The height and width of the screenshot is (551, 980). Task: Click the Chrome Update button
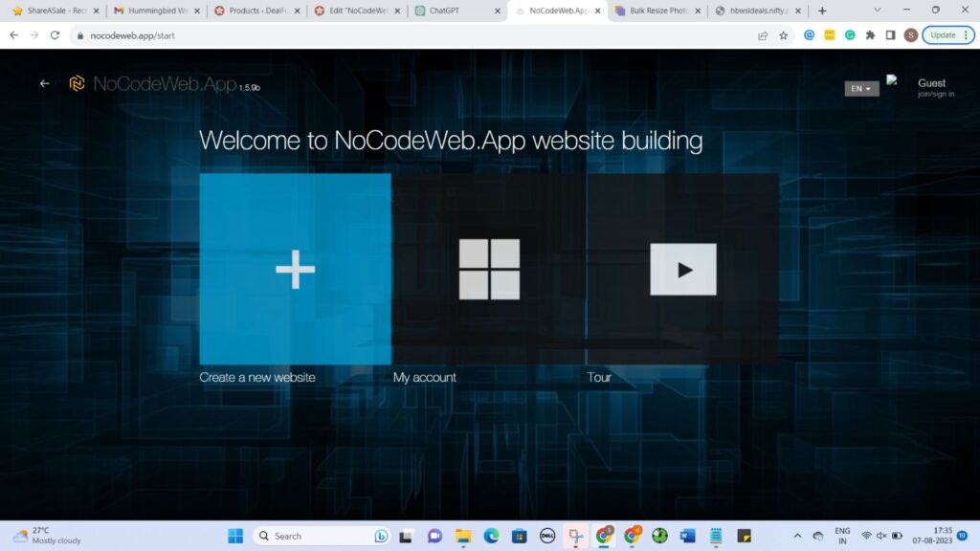click(948, 35)
